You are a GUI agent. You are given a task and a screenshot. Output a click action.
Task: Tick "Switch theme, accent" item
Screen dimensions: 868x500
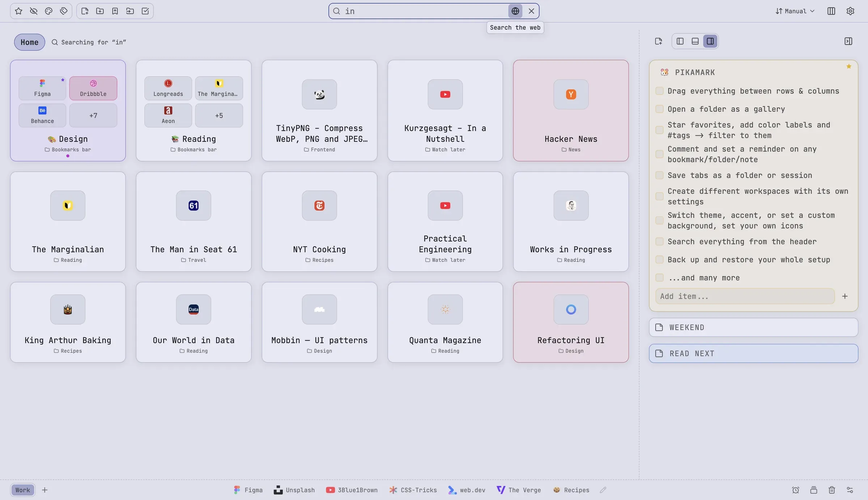click(660, 221)
